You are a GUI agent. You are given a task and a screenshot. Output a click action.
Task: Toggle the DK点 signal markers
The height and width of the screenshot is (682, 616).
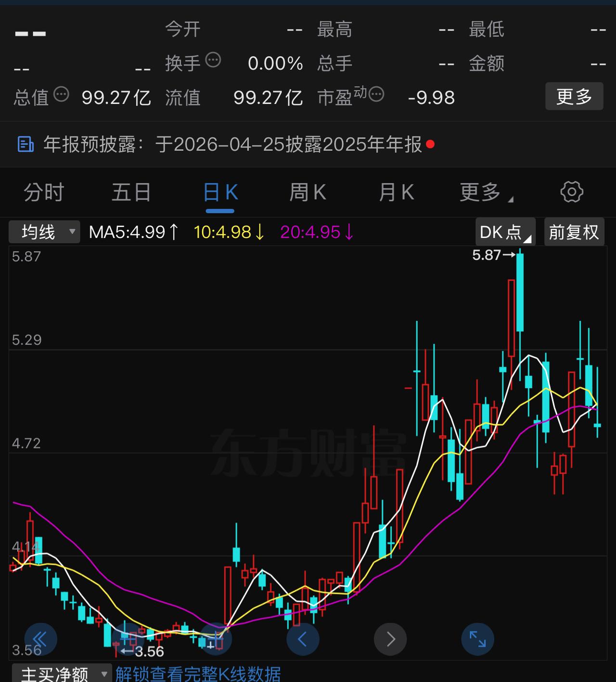(505, 232)
